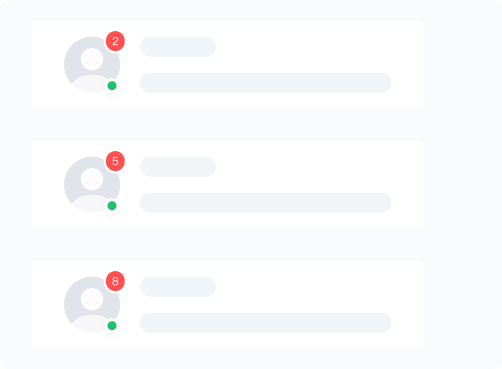Click the green online dot on third avatar
This screenshot has height=369, width=502.
click(112, 326)
